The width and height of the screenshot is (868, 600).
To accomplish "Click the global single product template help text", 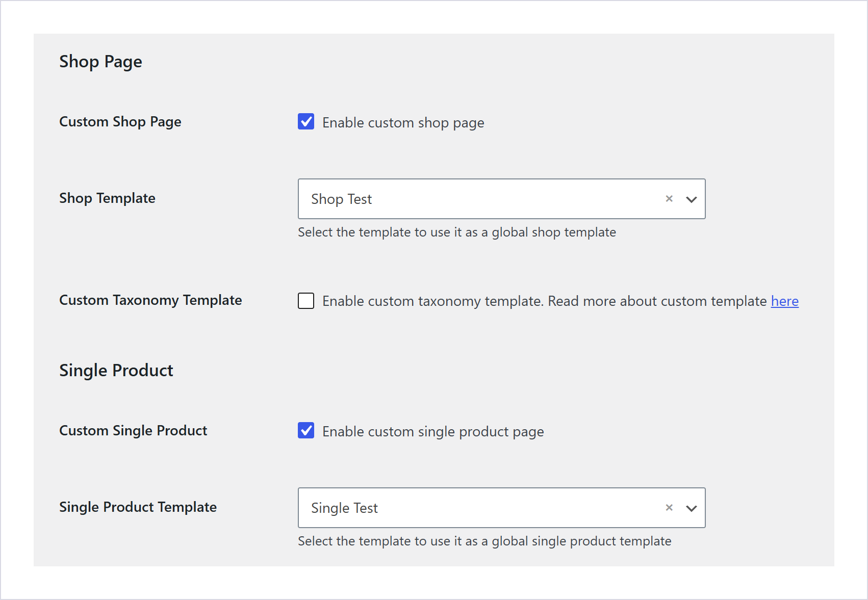I will pyautogui.click(x=484, y=541).
